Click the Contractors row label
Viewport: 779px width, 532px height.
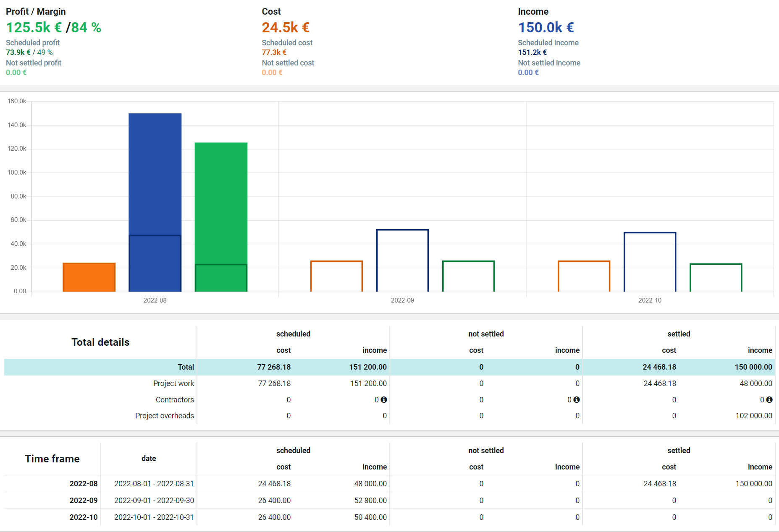[x=175, y=399]
